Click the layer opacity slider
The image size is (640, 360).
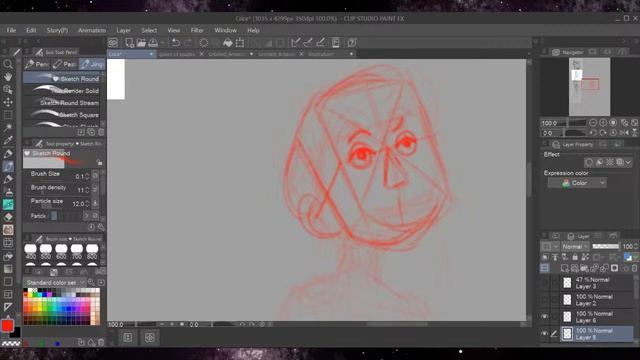[606, 247]
